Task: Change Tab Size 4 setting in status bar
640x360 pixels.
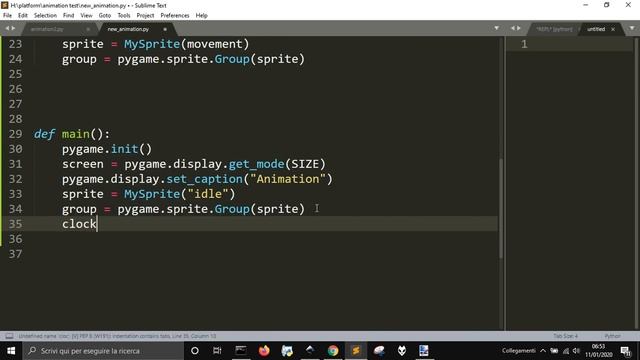Action: tap(565, 336)
